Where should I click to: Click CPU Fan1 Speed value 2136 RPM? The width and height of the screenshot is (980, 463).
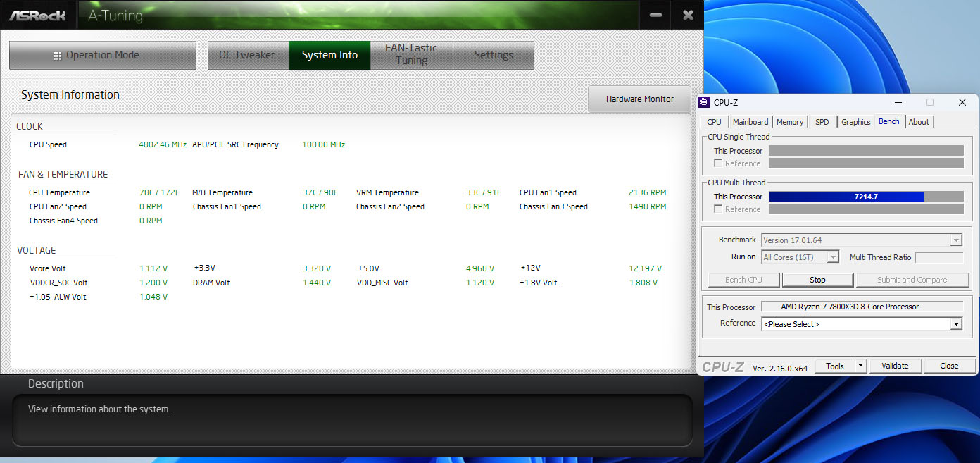[x=647, y=192]
